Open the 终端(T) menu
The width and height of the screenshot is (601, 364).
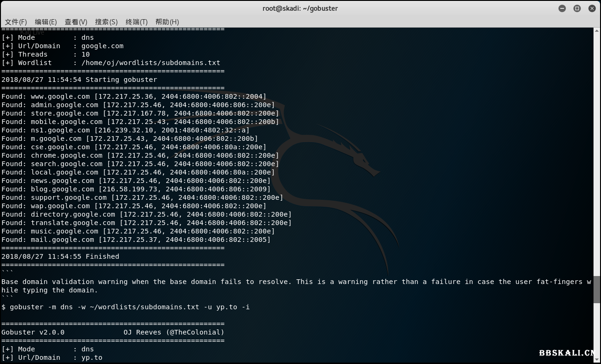tap(136, 22)
